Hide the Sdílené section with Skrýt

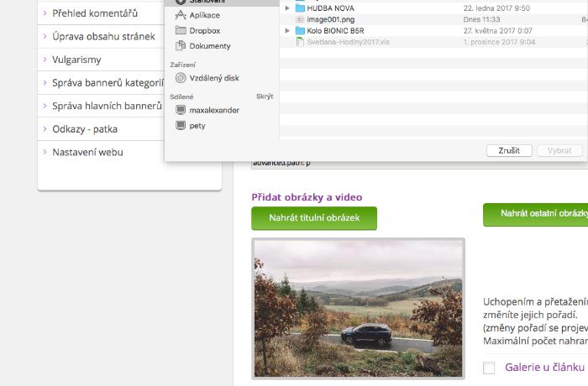pyautogui.click(x=265, y=96)
